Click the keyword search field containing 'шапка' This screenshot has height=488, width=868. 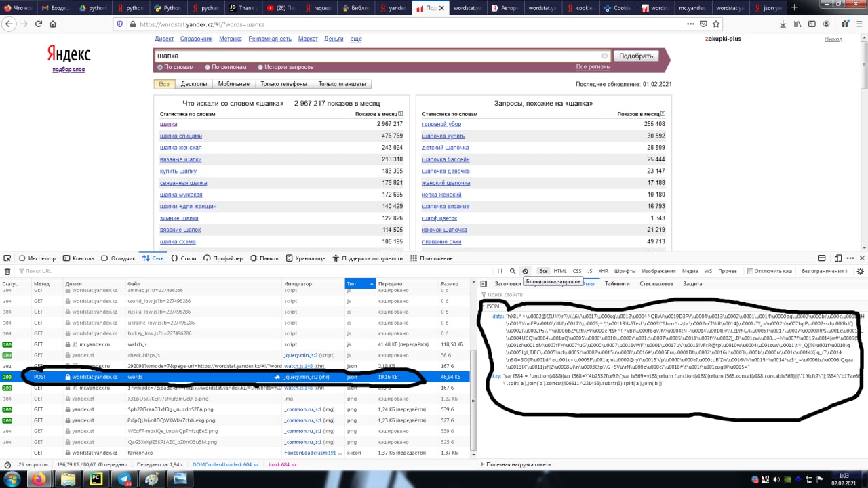tap(383, 56)
